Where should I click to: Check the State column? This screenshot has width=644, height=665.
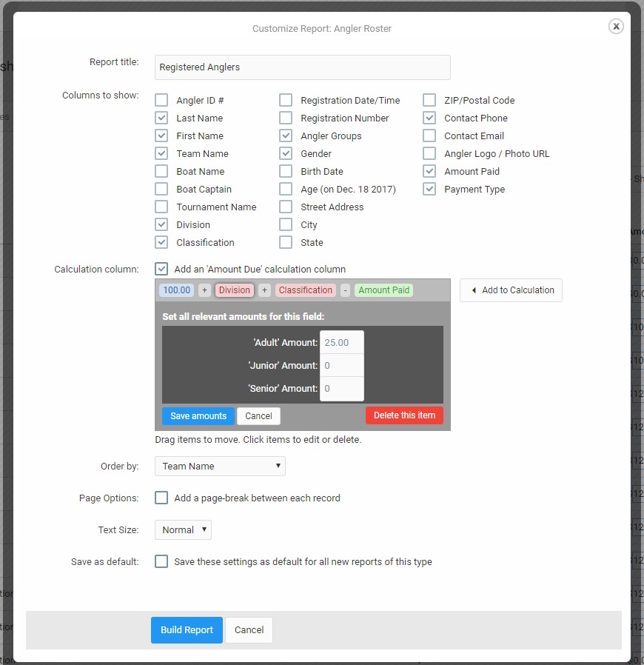click(x=286, y=243)
